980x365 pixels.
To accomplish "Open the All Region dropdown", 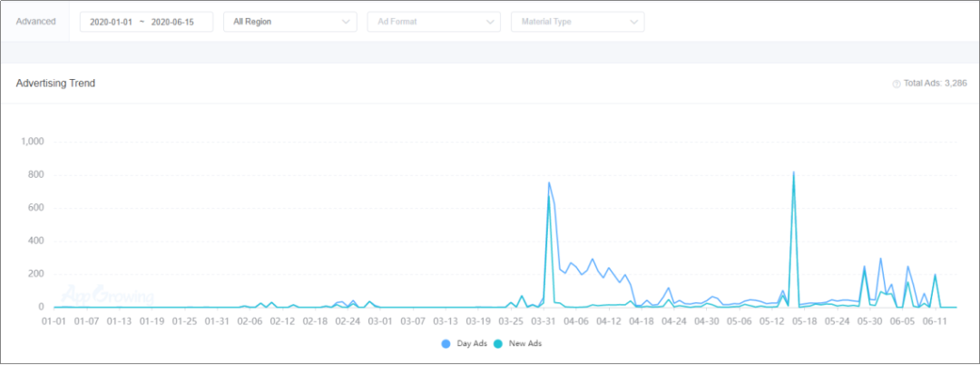I will [x=289, y=22].
